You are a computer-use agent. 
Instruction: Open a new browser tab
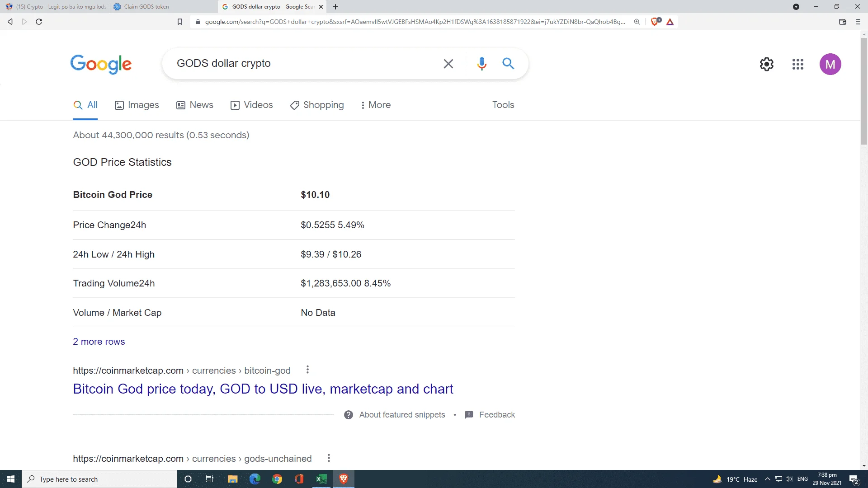[x=335, y=7]
